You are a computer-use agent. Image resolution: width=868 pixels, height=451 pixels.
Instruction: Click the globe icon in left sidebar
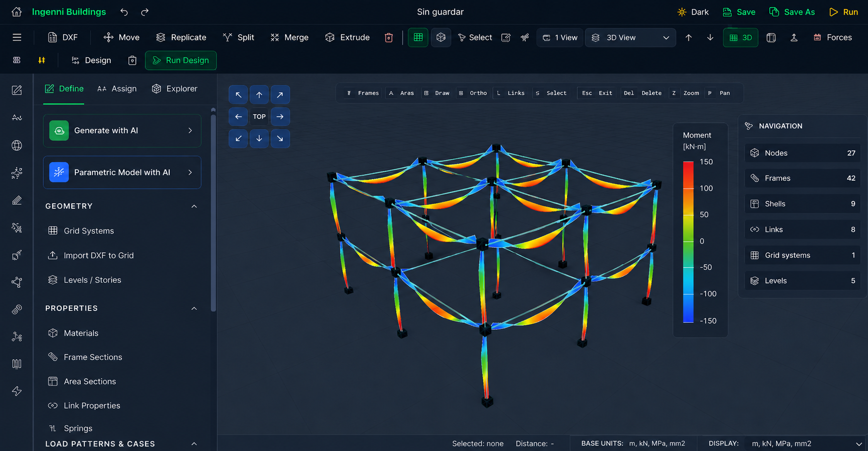[17, 145]
